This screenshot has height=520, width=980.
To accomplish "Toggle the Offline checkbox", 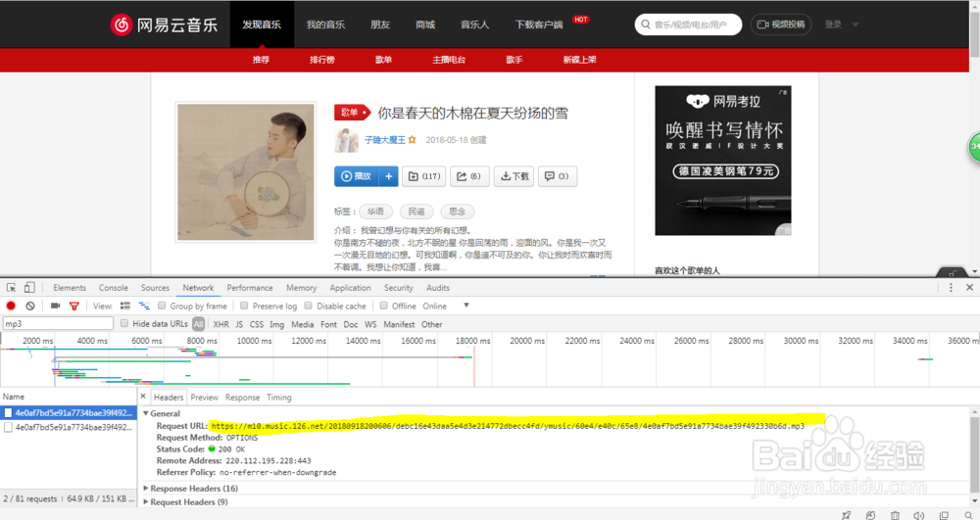I will 384,306.
